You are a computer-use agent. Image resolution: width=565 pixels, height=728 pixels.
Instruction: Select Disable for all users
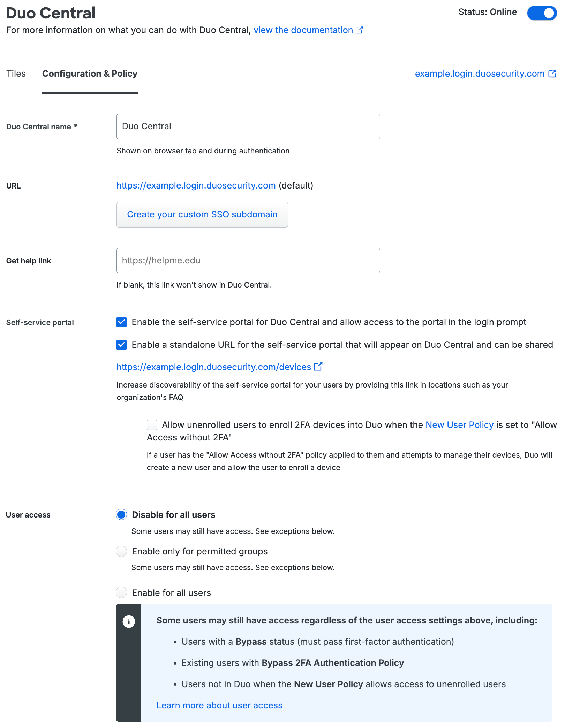[x=121, y=514]
